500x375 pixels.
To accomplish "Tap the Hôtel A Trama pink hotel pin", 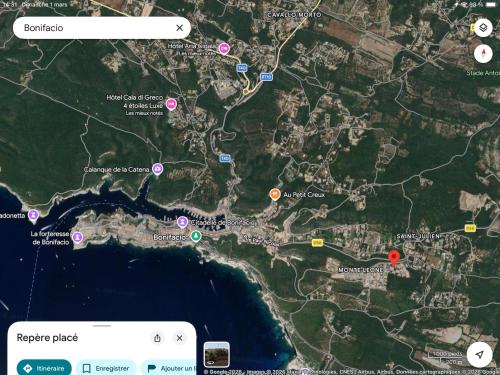I will click(x=224, y=49).
